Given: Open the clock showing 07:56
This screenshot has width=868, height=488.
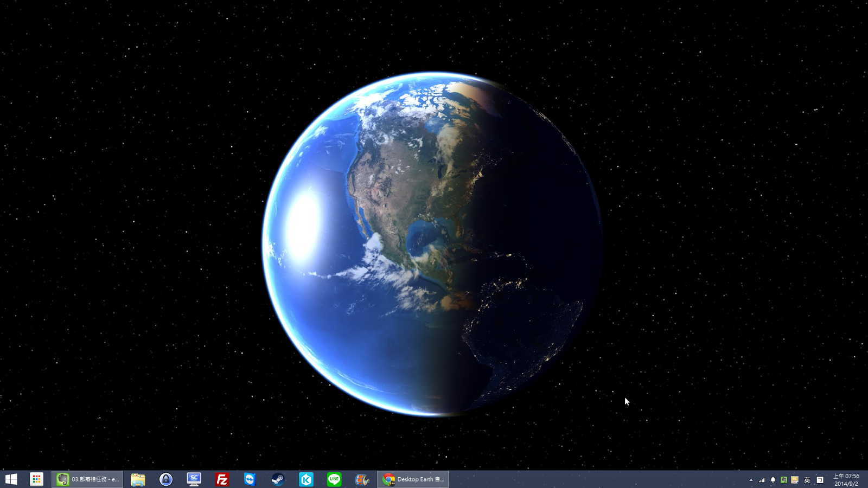Looking at the screenshot, I should pyautogui.click(x=846, y=480).
